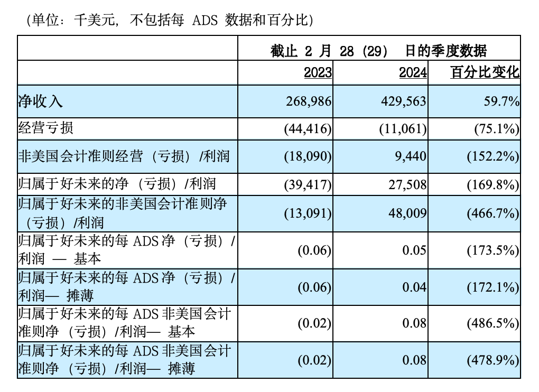
Task: Click the 非美国会计准则经营（亏损）/利润 row label
Action: 124,156
